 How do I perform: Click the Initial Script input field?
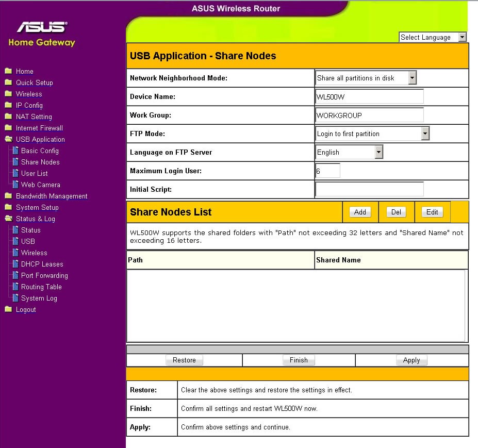coord(370,189)
